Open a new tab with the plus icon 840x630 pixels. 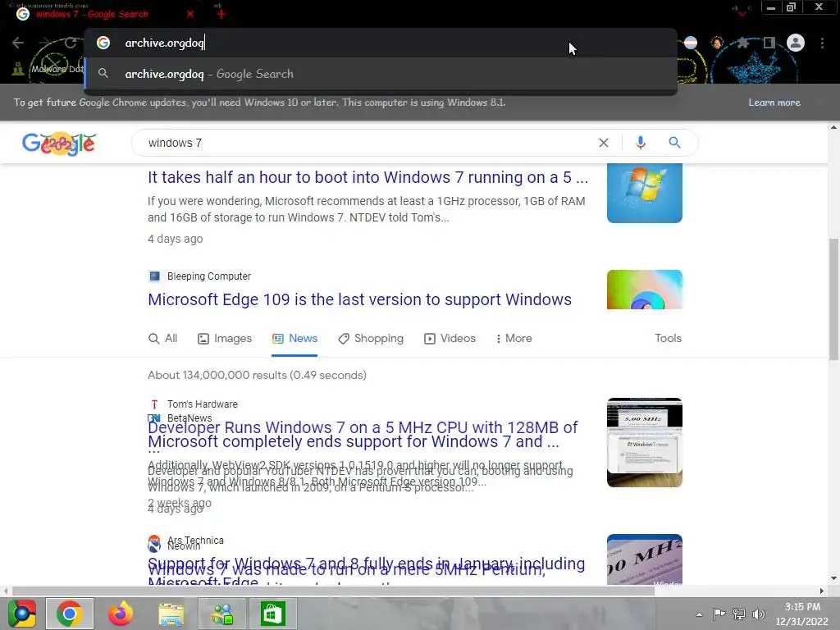pyautogui.click(x=221, y=14)
